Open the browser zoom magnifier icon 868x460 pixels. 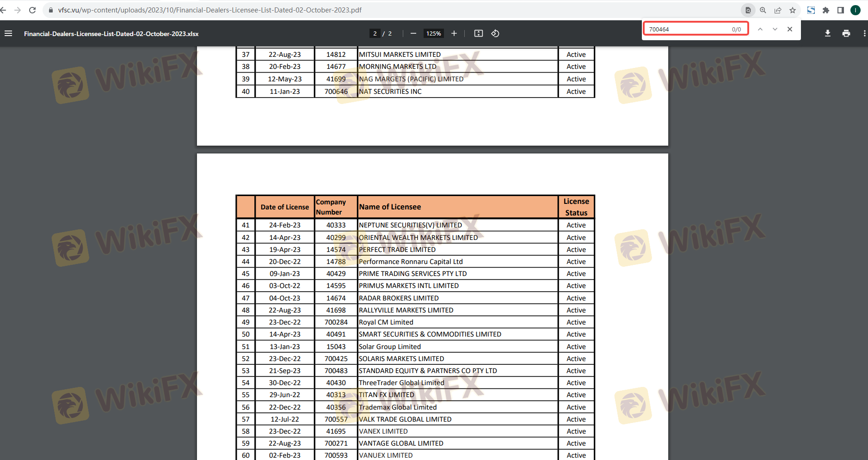pyautogui.click(x=763, y=10)
